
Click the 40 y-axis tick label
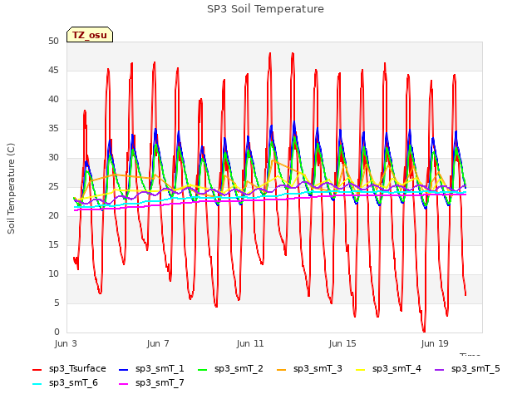pos(53,100)
